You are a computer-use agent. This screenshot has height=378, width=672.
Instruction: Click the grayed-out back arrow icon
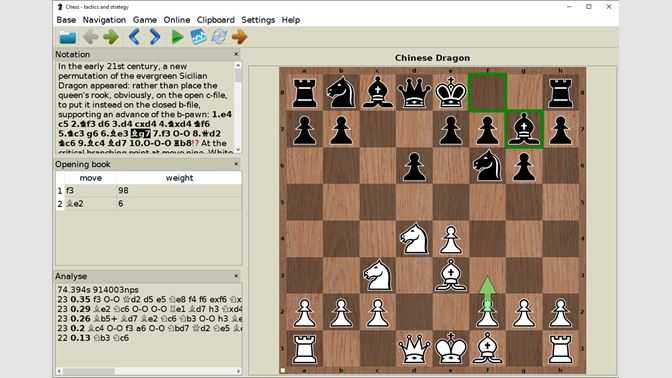[x=90, y=37]
